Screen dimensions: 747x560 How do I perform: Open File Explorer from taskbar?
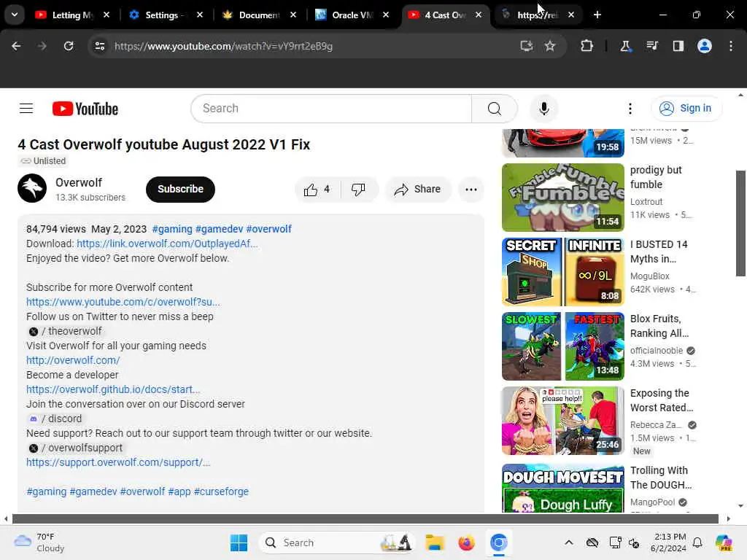[435, 542]
